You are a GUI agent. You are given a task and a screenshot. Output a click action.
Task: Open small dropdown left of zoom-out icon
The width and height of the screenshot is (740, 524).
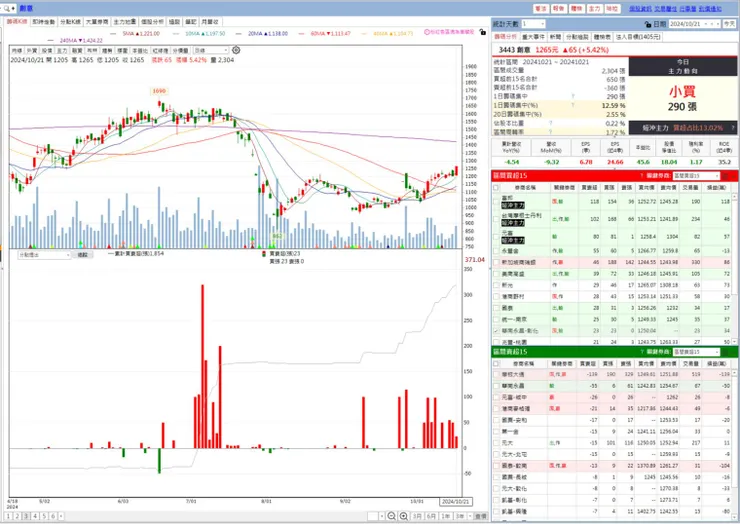tap(381, 516)
